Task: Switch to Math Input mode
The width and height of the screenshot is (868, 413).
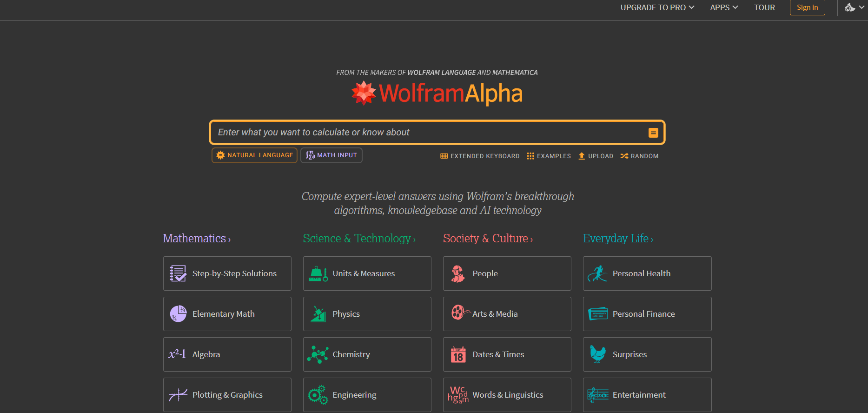Action: (331, 155)
